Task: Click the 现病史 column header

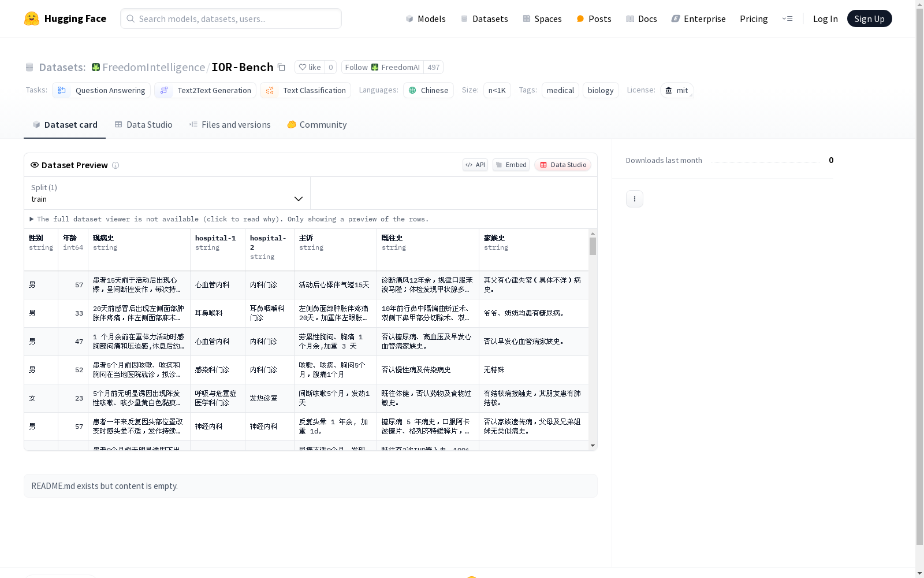Action: click(x=139, y=250)
